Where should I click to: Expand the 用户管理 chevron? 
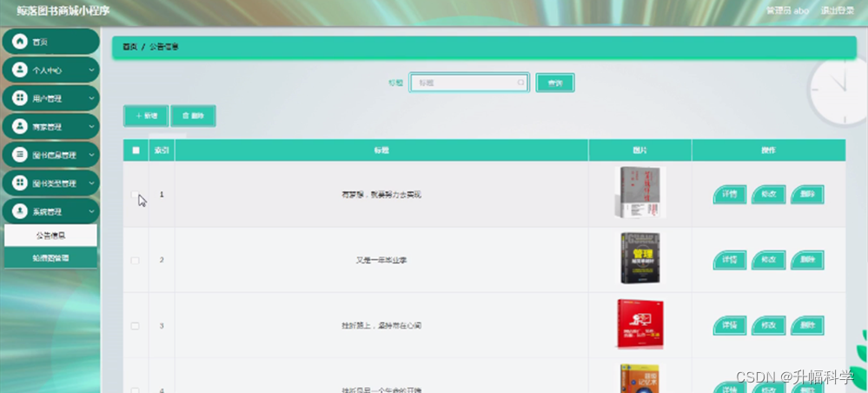(x=91, y=98)
